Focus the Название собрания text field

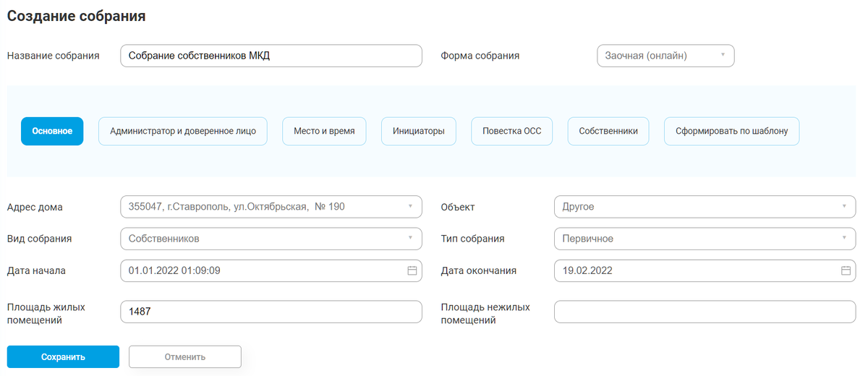click(x=271, y=56)
